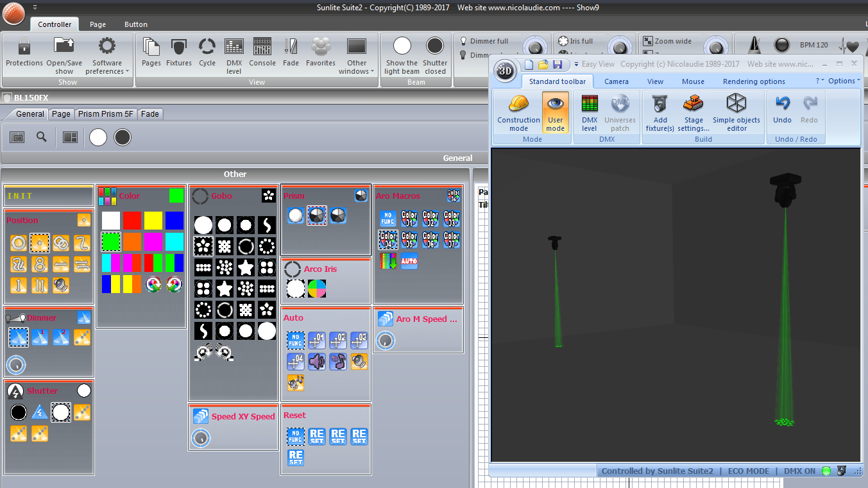The height and width of the screenshot is (488, 868).
Task: Select the strobe lightning Shutter preset
Action: (40, 412)
